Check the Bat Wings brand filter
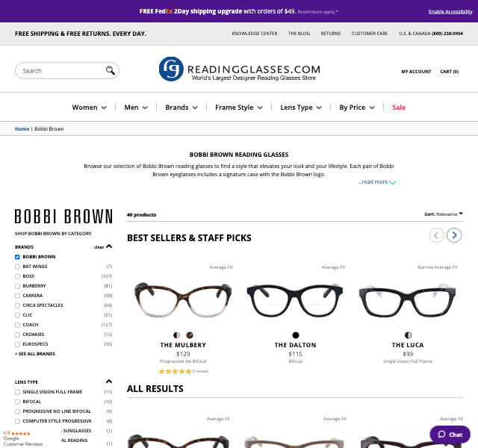 click(x=17, y=267)
